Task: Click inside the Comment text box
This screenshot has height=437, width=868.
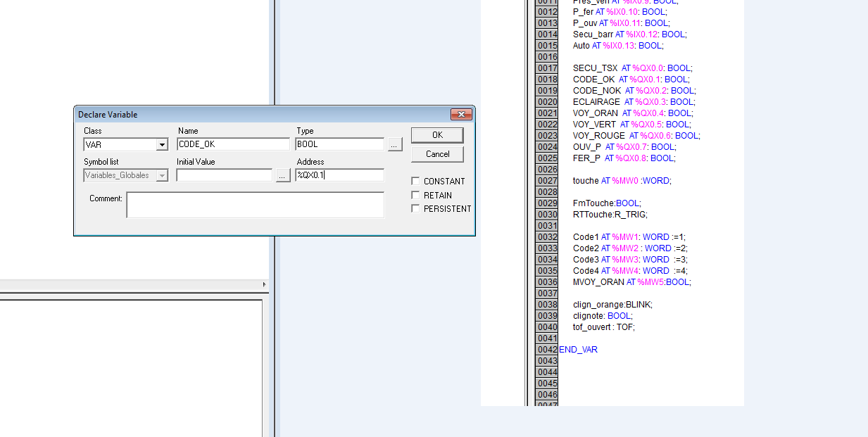Action: tap(255, 205)
